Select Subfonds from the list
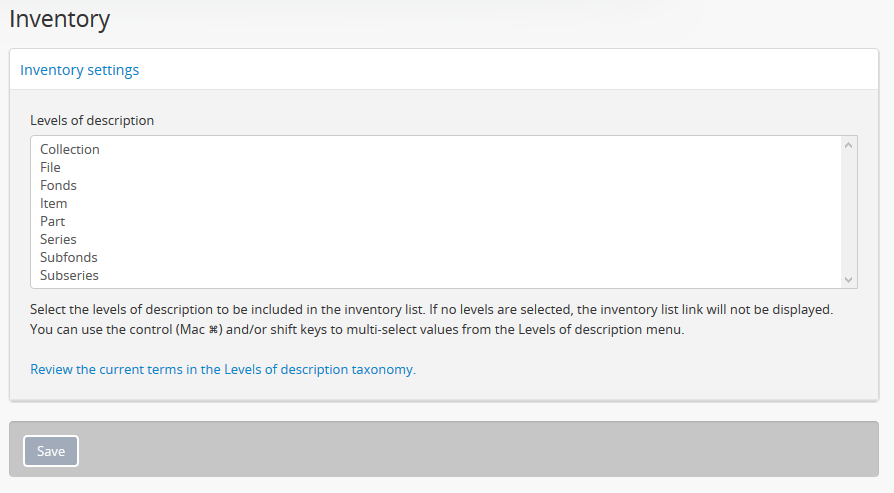This screenshot has width=894, height=493. point(69,257)
